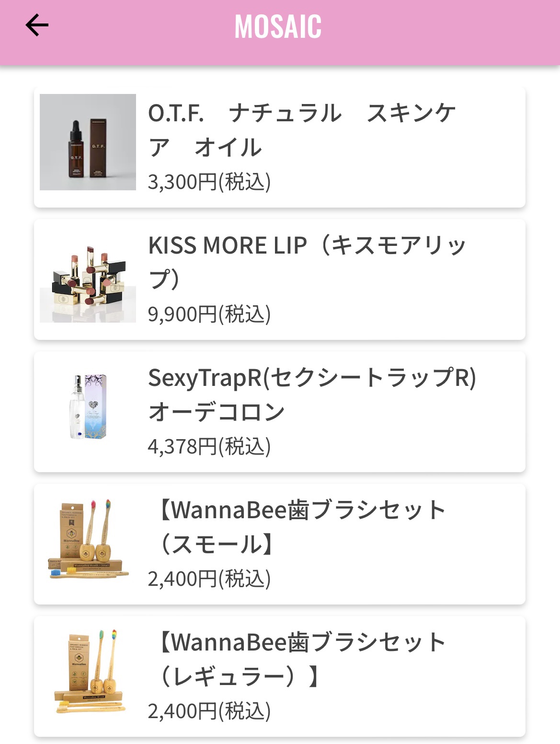This screenshot has width=560, height=744.
Task: Open O.T.F. skincare oil product image
Action: (x=88, y=142)
